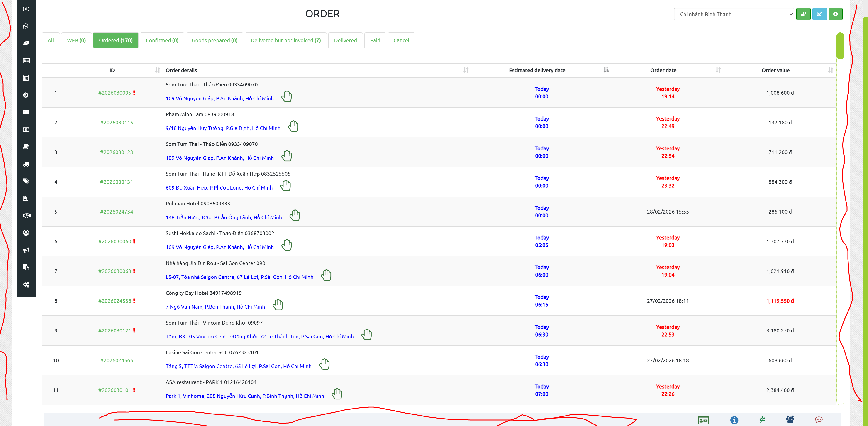Screen dimensions: 868x426
Task: Open the truck delivery sidebar icon
Action: click(26, 164)
